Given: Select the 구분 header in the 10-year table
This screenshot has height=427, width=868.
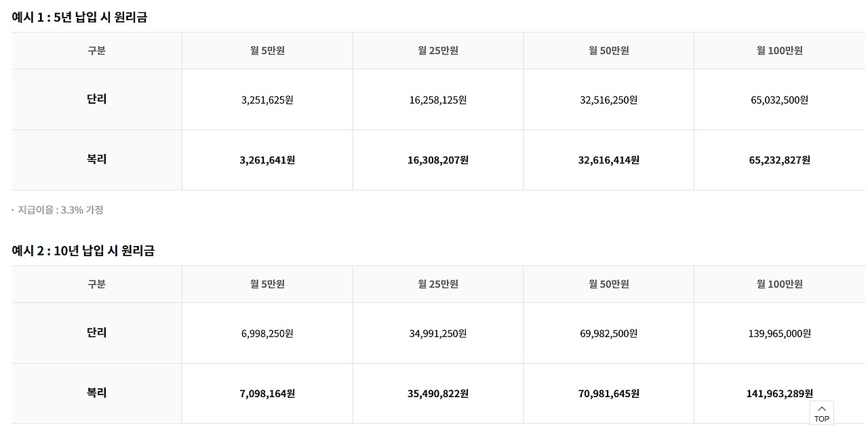Looking at the screenshot, I should coord(97,284).
